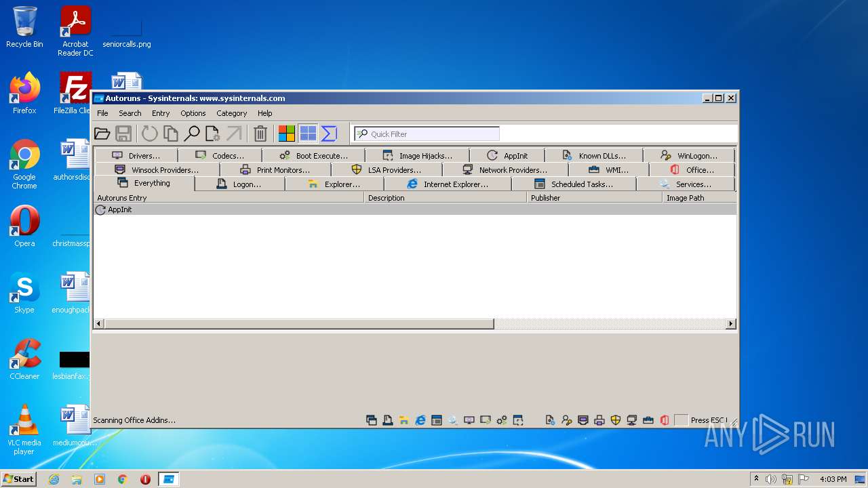Switch to the Drivers tab
This screenshot has height=488, width=868.
click(136, 156)
